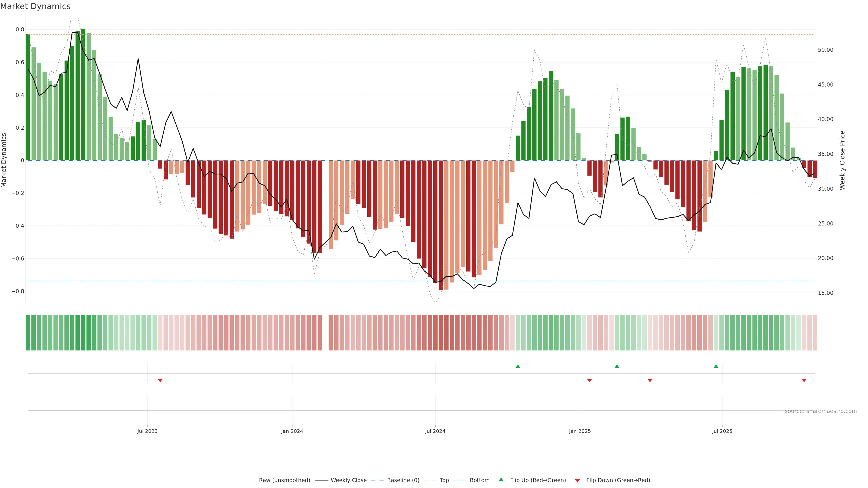Toggle the Weekly Close legend entry
This screenshot has height=488, width=868.
pyautogui.click(x=348, y=480)
